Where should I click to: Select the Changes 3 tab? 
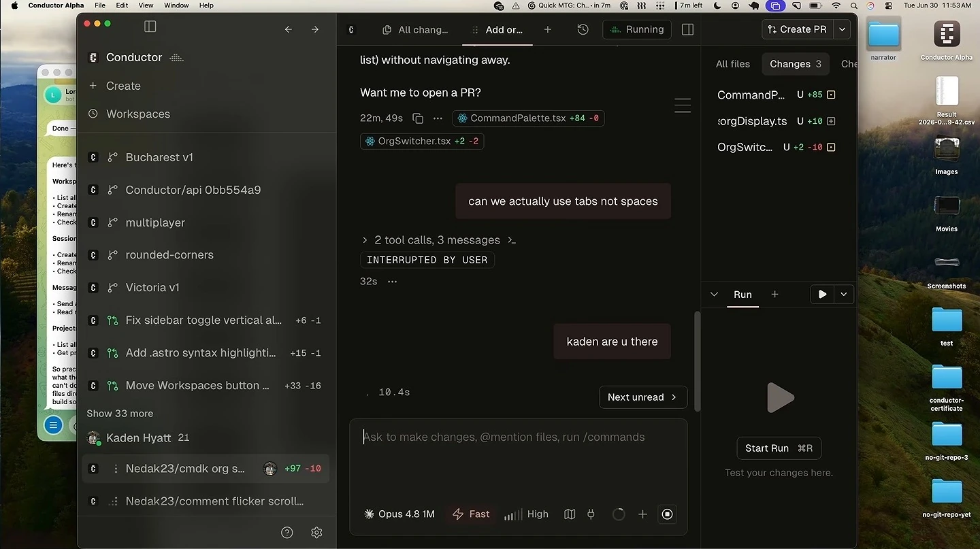point(795,64)
